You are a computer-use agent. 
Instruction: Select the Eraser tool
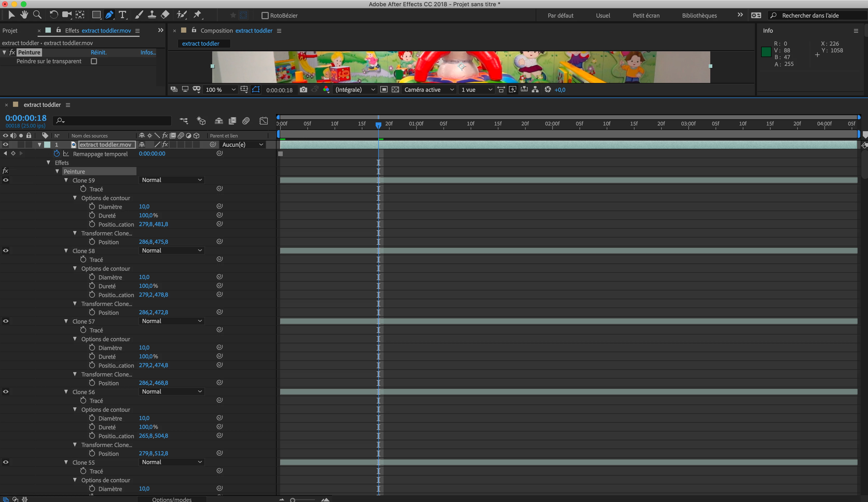pyautogui.click(x=165, y=15)
